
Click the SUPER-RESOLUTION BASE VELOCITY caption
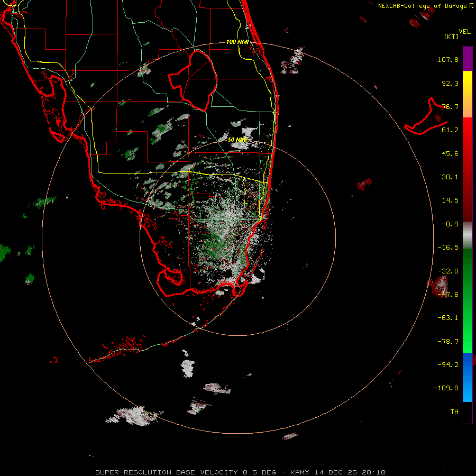[240, 472]
